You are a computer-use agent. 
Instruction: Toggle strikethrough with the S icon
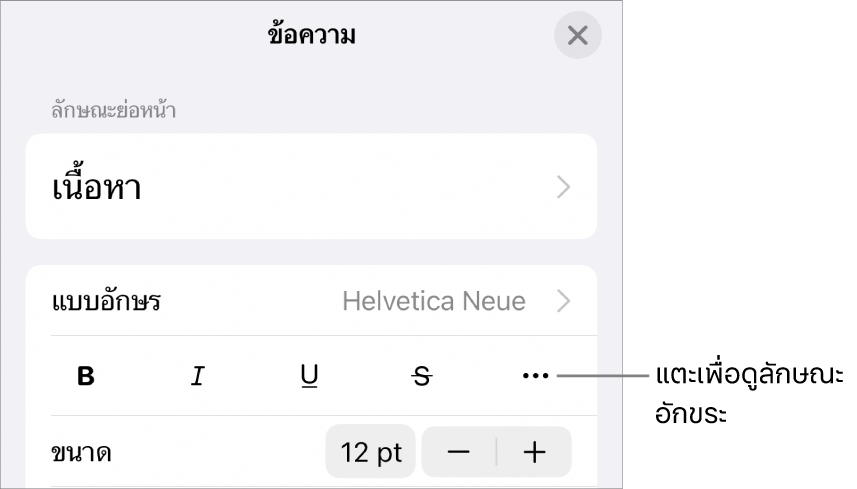coord(421,376)
